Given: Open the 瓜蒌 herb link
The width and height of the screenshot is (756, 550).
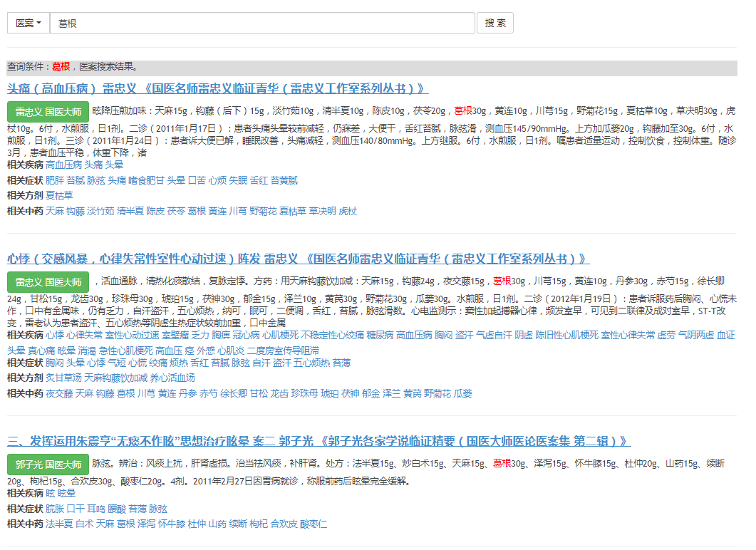Looking at the screenshot, I should click(x=463, y=394).
